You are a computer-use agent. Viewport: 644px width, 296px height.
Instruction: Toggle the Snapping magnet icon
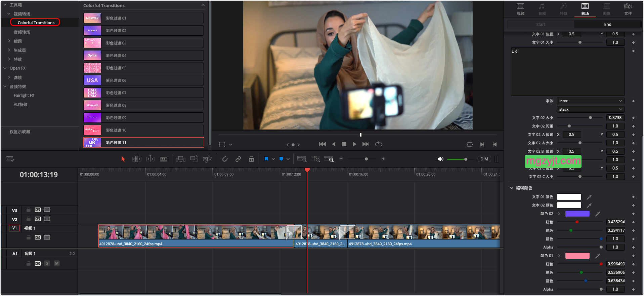(x=225, y=159)
